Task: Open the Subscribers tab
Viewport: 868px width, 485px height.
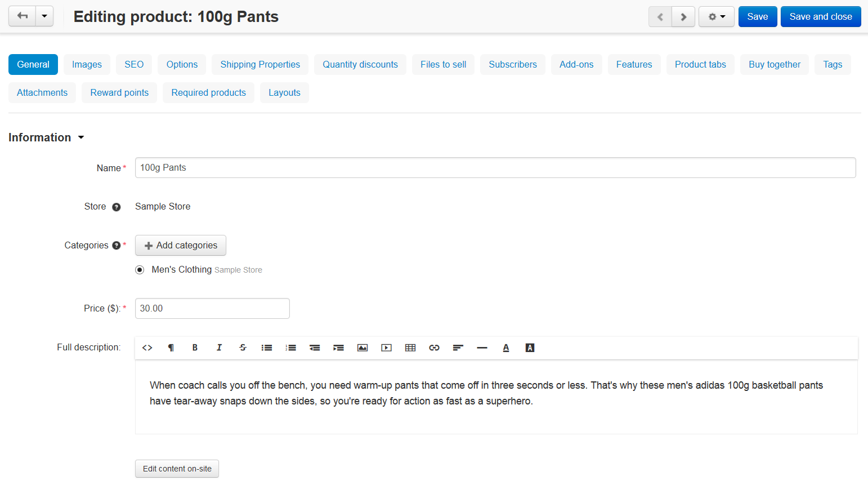Action: [x=513, y=64]
